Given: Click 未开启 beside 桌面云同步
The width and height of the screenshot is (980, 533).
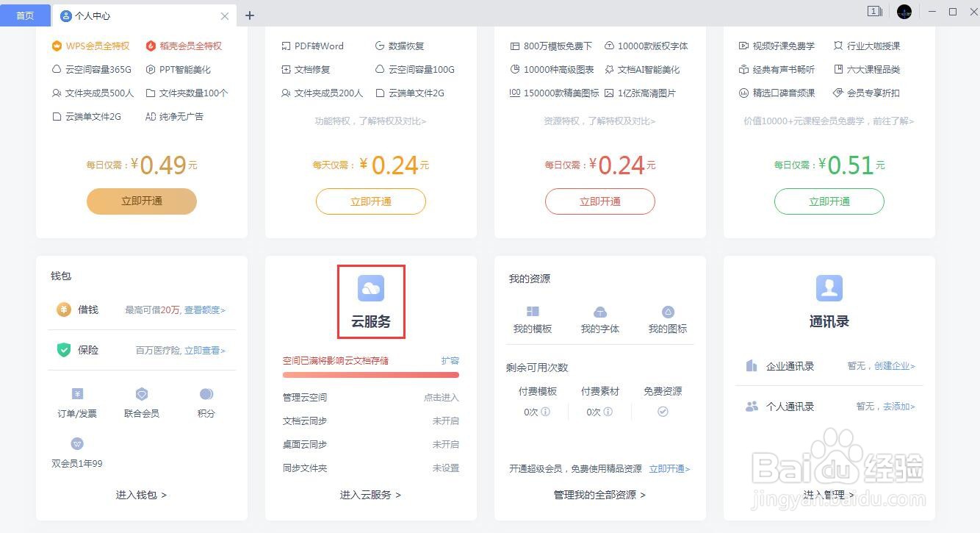Looking at the screenshot, I should coord(446,444).
